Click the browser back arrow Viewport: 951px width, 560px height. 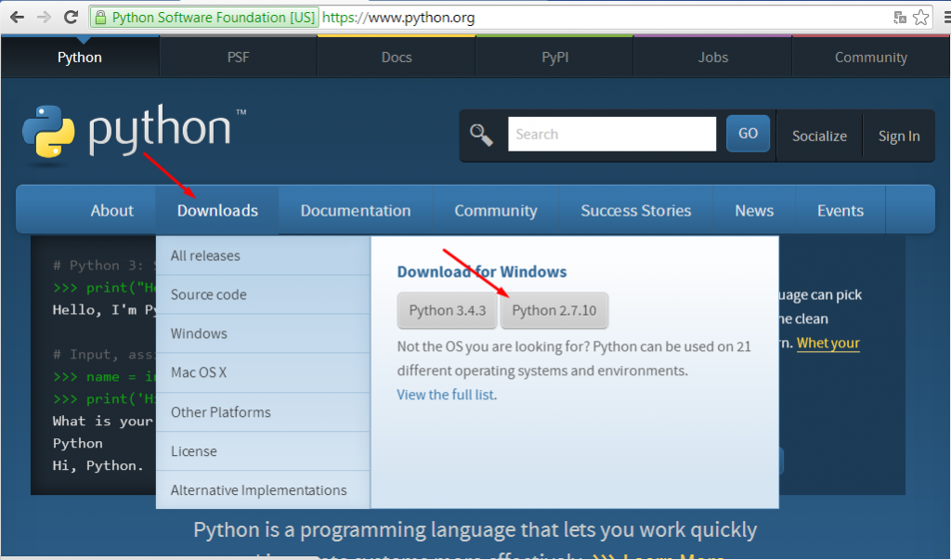[17, 17]
